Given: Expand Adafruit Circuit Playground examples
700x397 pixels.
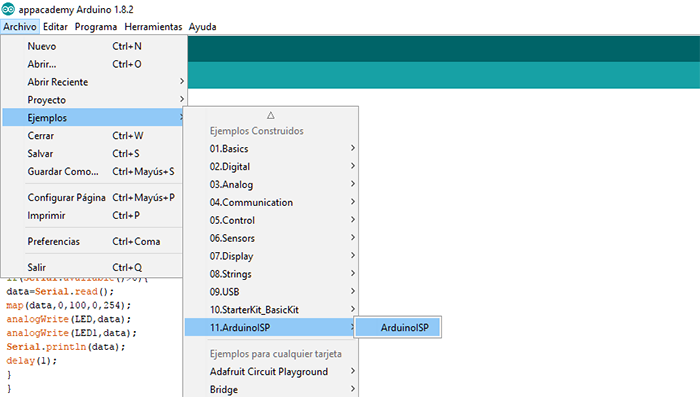Looking at the screenshot, I should pos(271,372).
